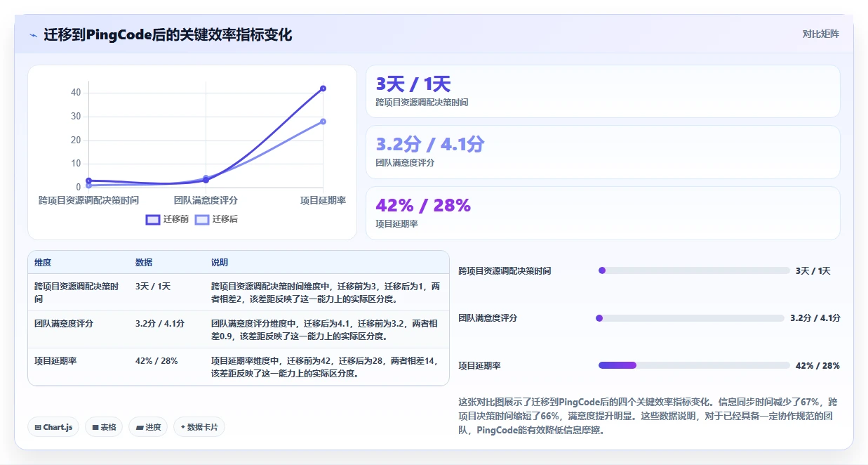Click the page title 迁移到PingCode后的关键效率指标变化

168,35
